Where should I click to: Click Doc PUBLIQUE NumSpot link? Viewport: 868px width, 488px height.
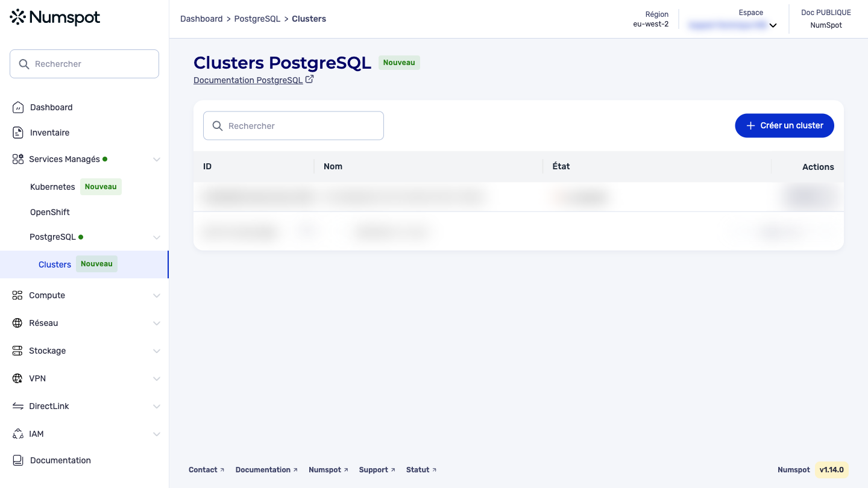[x=826, y=19]
